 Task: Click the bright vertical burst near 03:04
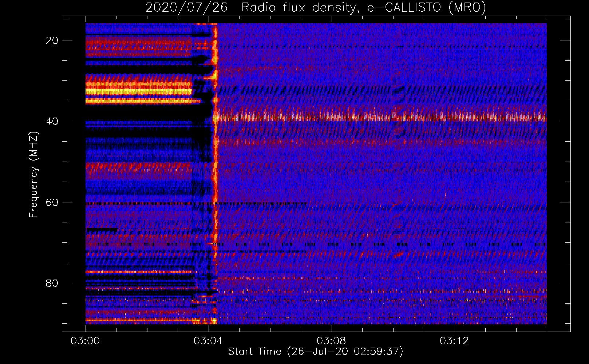click(215, 174)
